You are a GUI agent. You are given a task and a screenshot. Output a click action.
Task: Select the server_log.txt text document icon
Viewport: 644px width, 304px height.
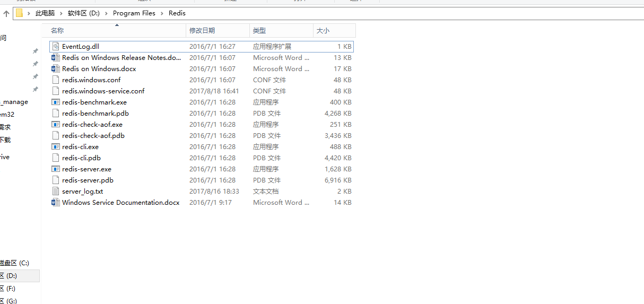[56, 192]
